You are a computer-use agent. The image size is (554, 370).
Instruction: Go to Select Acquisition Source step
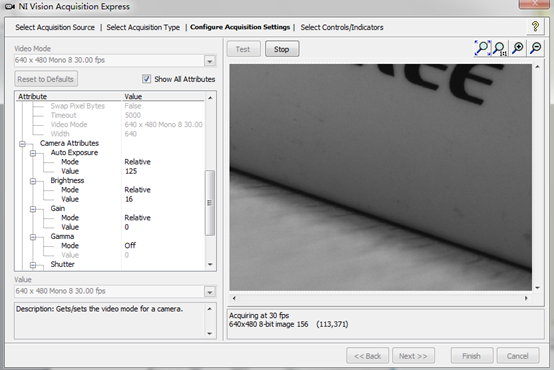(55, 27)
